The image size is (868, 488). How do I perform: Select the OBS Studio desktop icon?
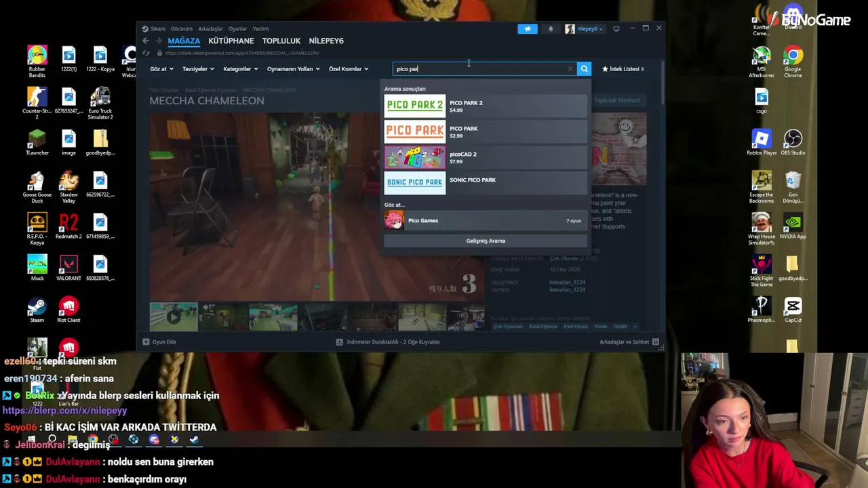click(793, 142)
